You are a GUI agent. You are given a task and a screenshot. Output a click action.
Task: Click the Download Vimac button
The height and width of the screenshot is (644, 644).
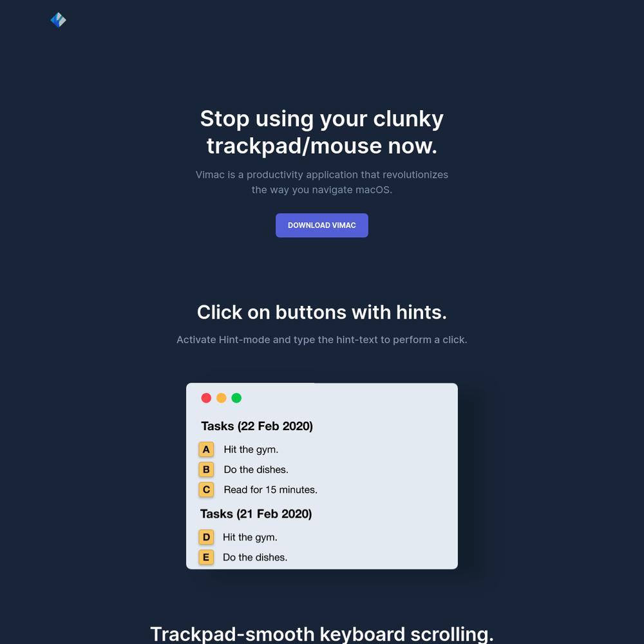pyautogui.click(x=321, y=225)
